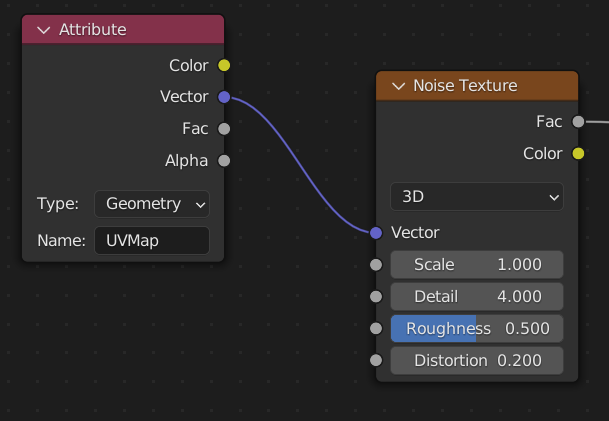Click the Scale input socket
Image resolution: width=609 pixels, height=421 pixels.
click(376, 265)
